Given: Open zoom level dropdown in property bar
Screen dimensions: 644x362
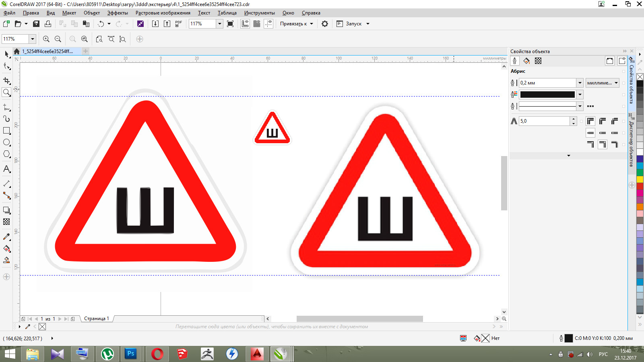Looking at the screenshot, I should (33, 39).
